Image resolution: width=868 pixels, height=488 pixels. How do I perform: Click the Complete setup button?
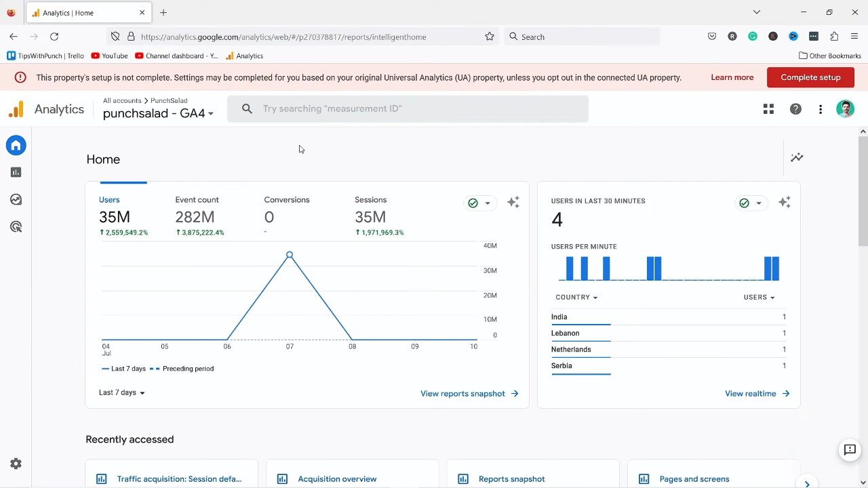[x=810, y=77]
